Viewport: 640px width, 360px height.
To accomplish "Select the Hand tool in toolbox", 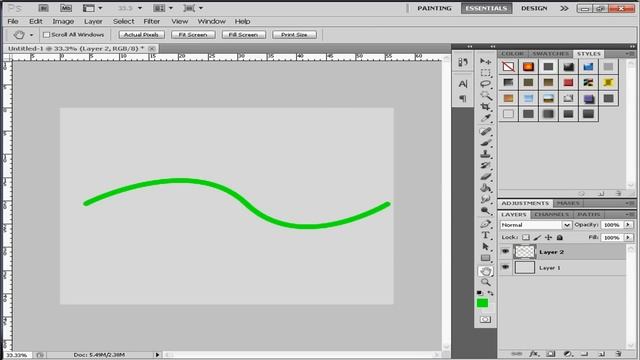I will (x=485, y=271).
